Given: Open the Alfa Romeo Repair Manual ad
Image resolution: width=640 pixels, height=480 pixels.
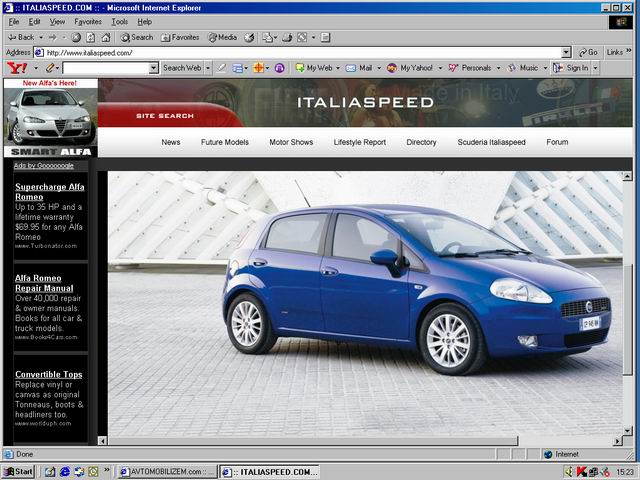Looking at the screenshot, I should [44, 283].
